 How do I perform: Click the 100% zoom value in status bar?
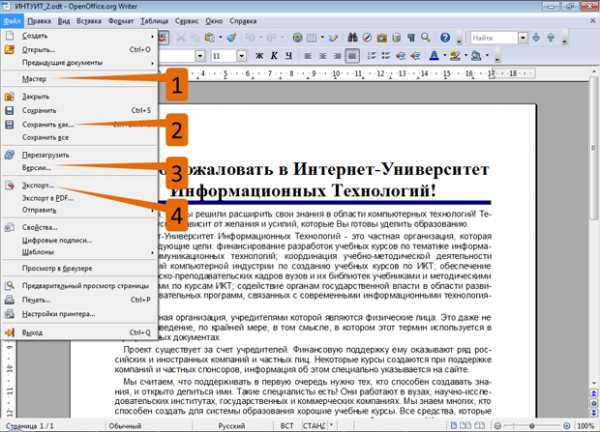point(586,425)
